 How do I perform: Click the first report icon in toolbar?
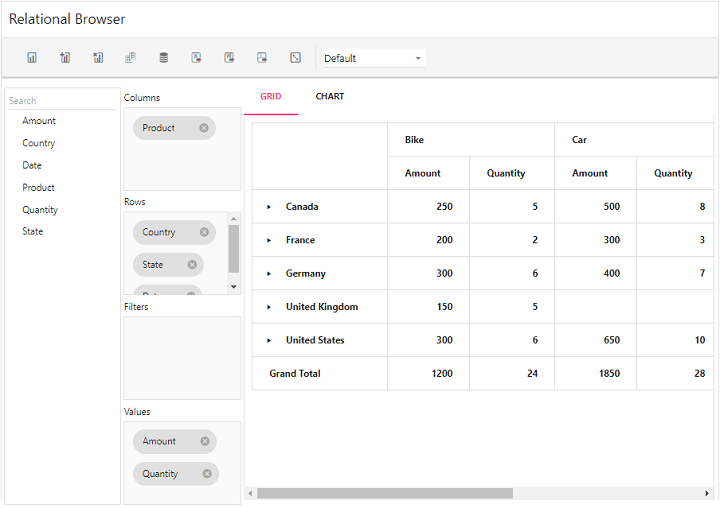(x=32, y=58)
